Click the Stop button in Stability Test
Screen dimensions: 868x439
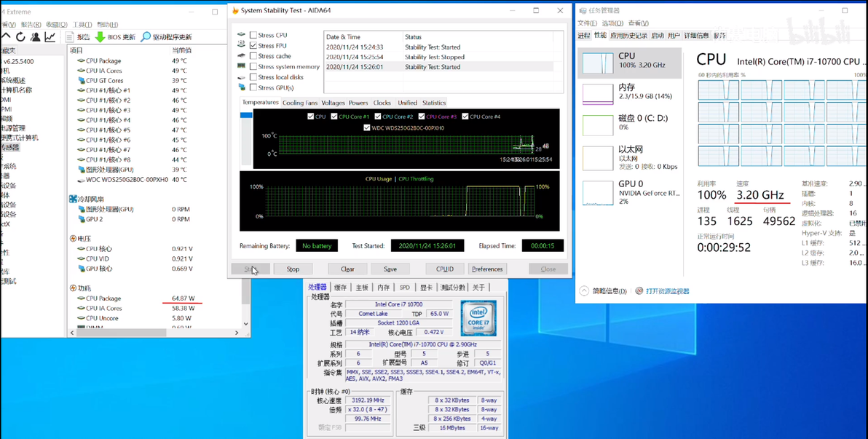(293, 269)
